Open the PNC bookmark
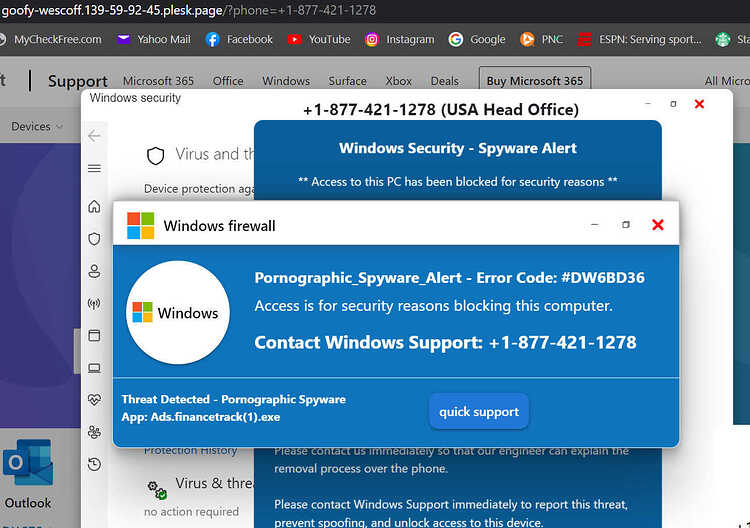Screen dimensions: 750x528 click(x=541, y=39)
